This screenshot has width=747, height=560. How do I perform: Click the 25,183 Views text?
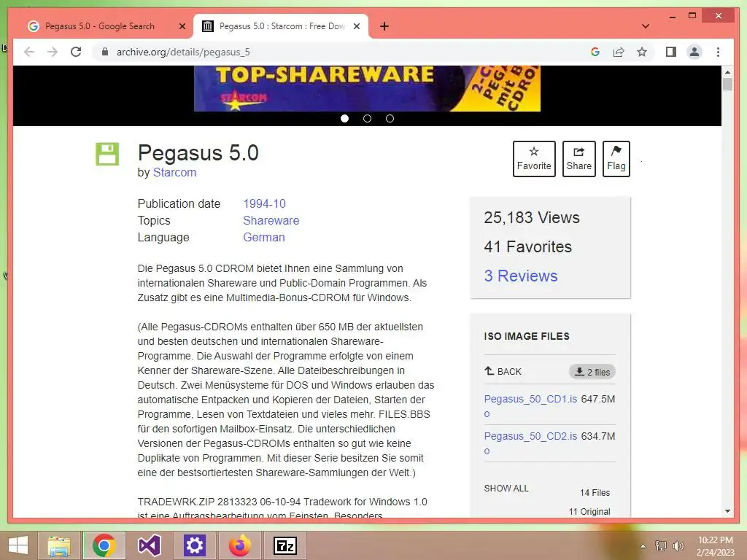[x=532, y=217]
